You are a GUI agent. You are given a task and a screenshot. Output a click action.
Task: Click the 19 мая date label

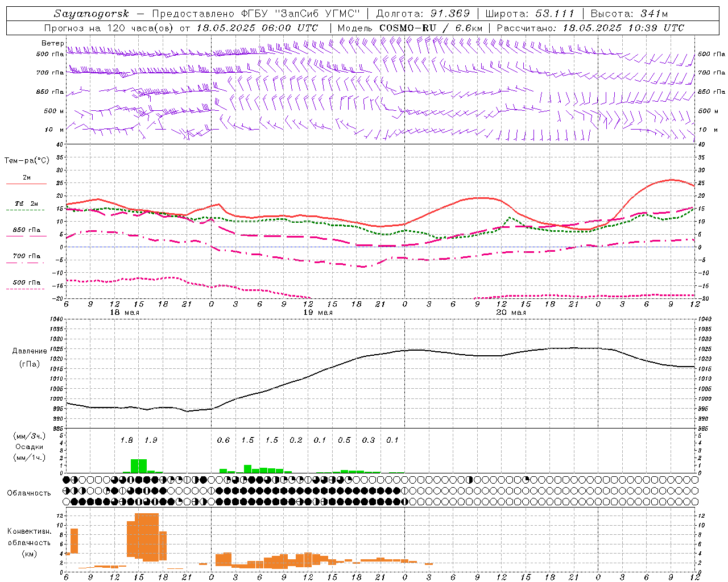pos(317,313)
